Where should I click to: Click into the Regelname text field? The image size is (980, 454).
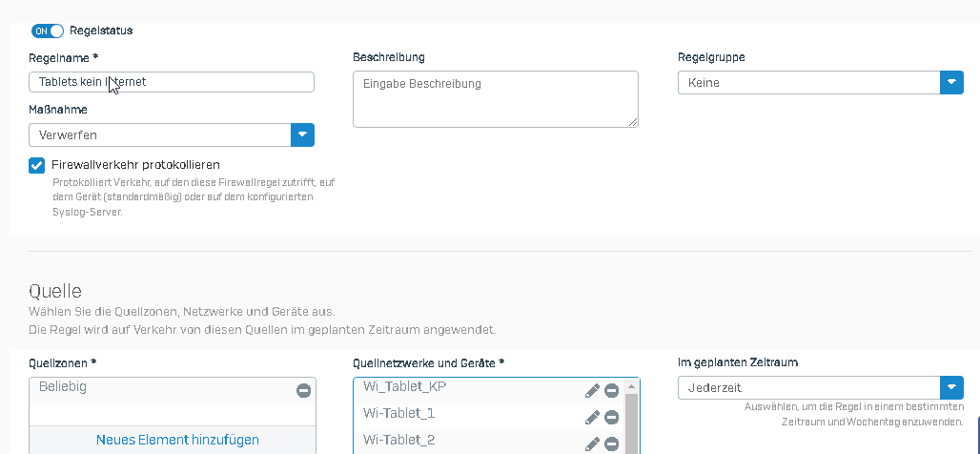click(172, 82)
